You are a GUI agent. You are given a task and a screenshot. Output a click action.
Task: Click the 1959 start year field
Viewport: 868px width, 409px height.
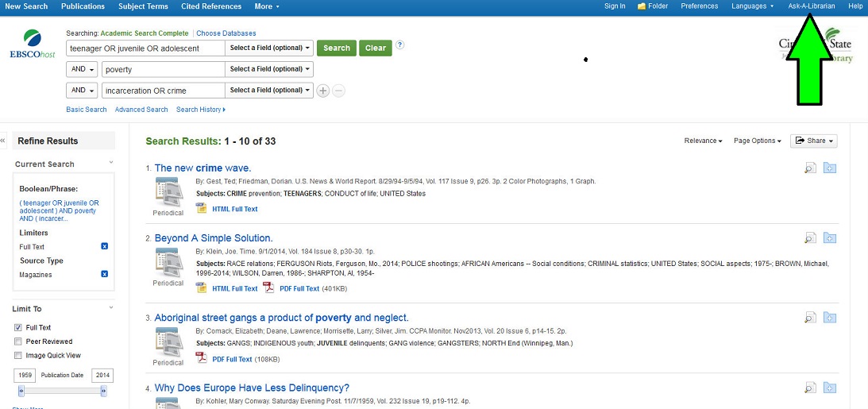tap(25, 375)
